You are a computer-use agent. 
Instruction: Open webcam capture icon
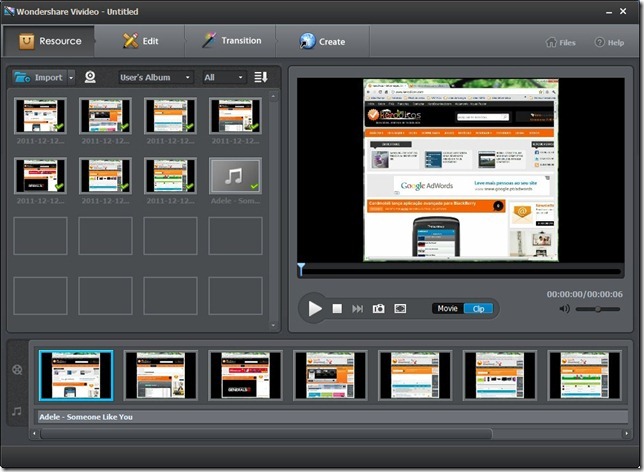click(x=90, y=77)
